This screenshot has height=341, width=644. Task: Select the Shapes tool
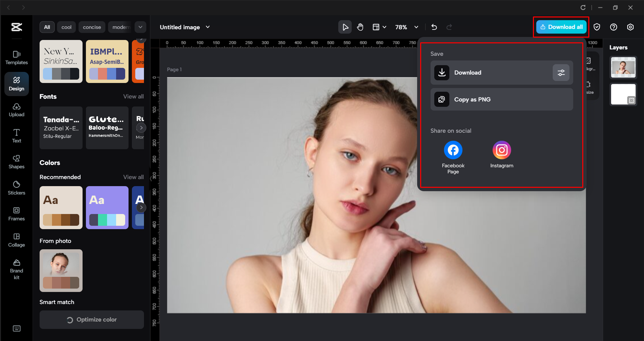click(16, 162)
